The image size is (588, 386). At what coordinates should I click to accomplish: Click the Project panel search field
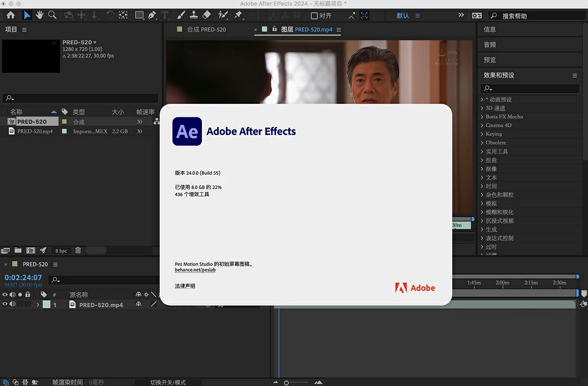point(80,98)
